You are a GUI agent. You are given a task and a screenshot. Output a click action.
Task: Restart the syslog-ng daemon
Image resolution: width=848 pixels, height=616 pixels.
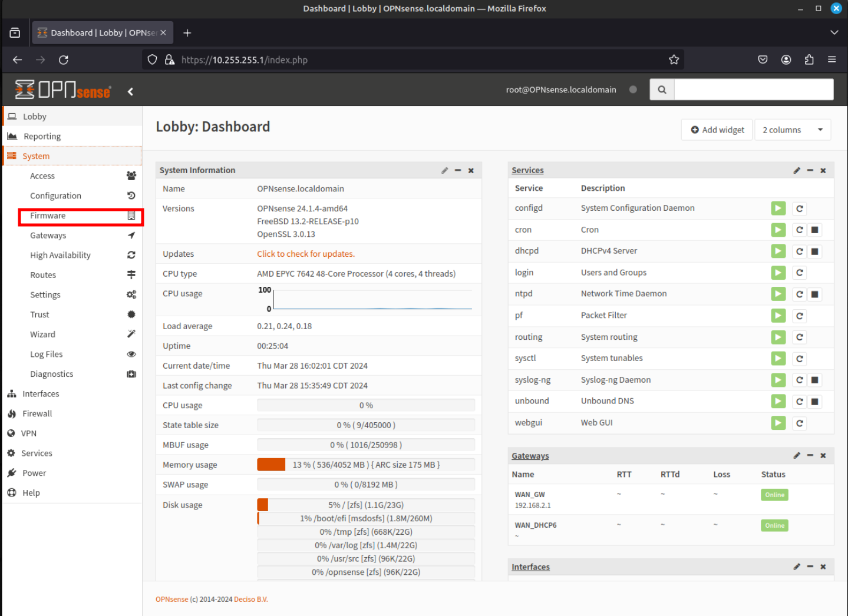click(x=800, y=380)
